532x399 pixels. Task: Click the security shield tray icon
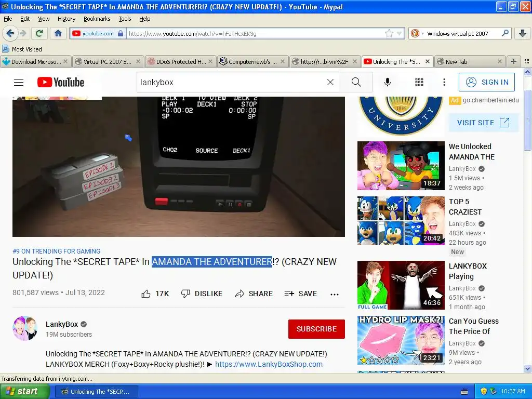click(484, 392)
